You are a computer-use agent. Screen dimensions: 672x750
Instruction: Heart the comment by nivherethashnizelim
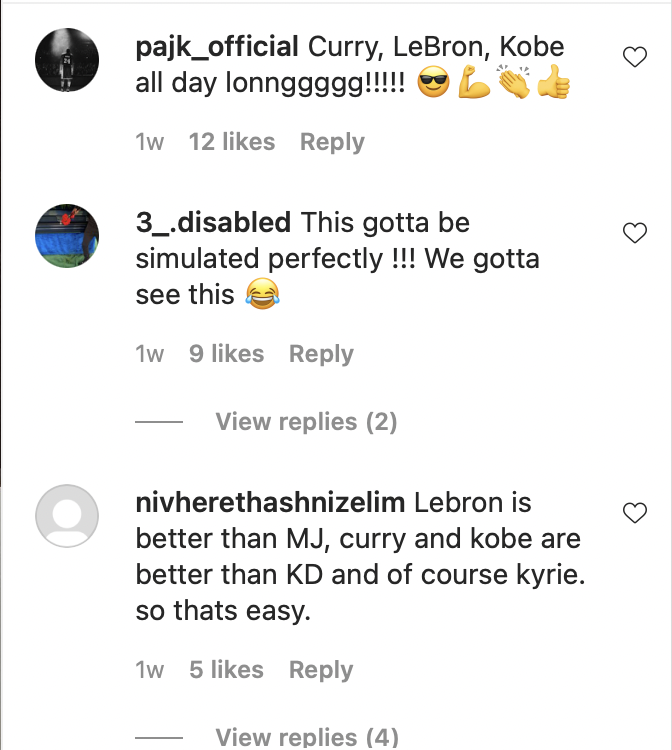635,513
